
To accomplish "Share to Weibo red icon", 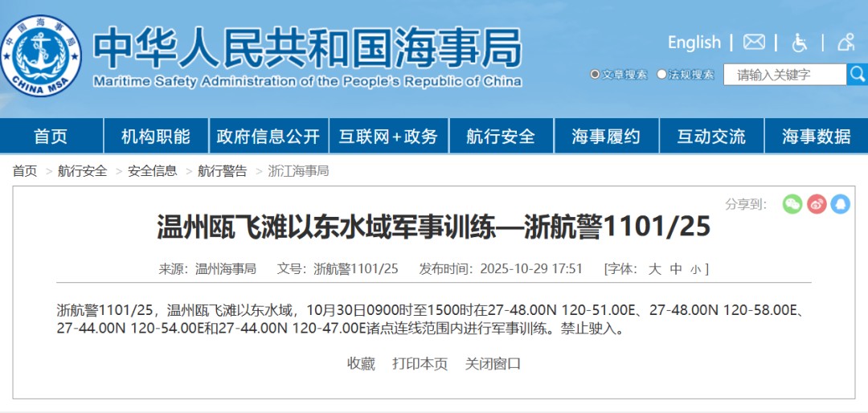I will click(817, 204).
